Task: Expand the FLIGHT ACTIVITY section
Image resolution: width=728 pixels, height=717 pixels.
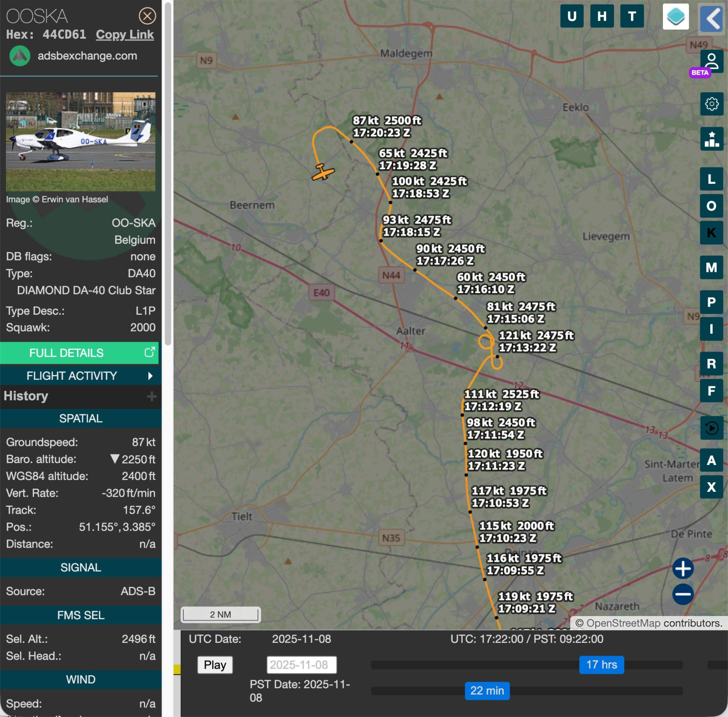Action: point(80,376)
